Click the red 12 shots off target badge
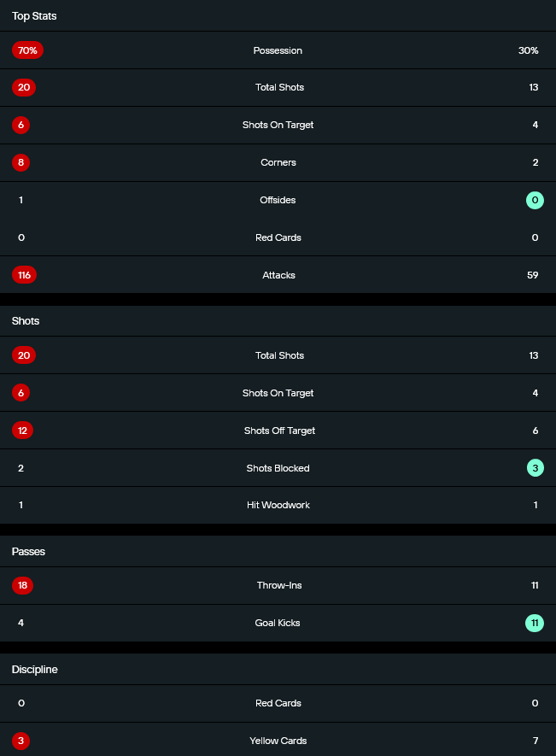The width and height of the screenshot is (556, 756). pos(22,431)
